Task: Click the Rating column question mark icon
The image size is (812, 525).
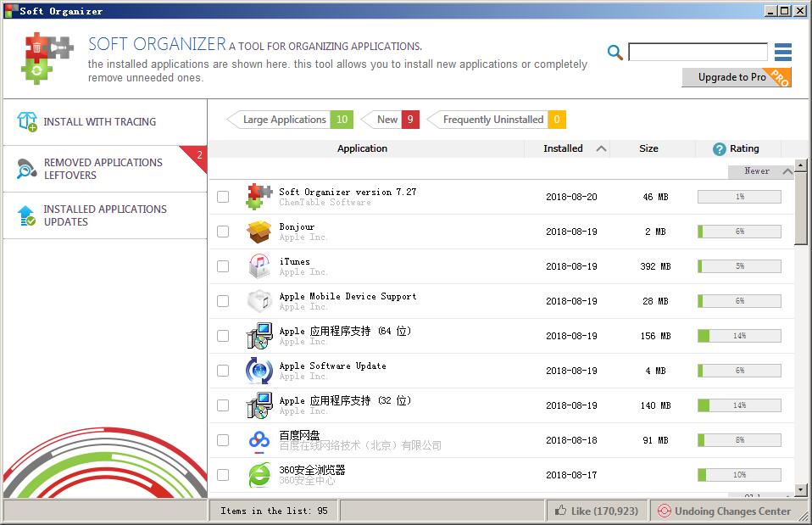Action: 719,148
